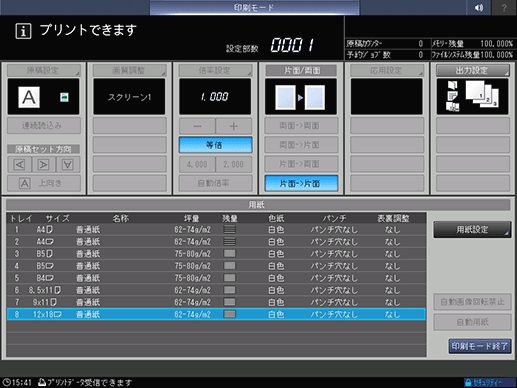Click the メモリー残量 100.000% readout
Viewport: 517px width, 388px height.
point(472,44)
